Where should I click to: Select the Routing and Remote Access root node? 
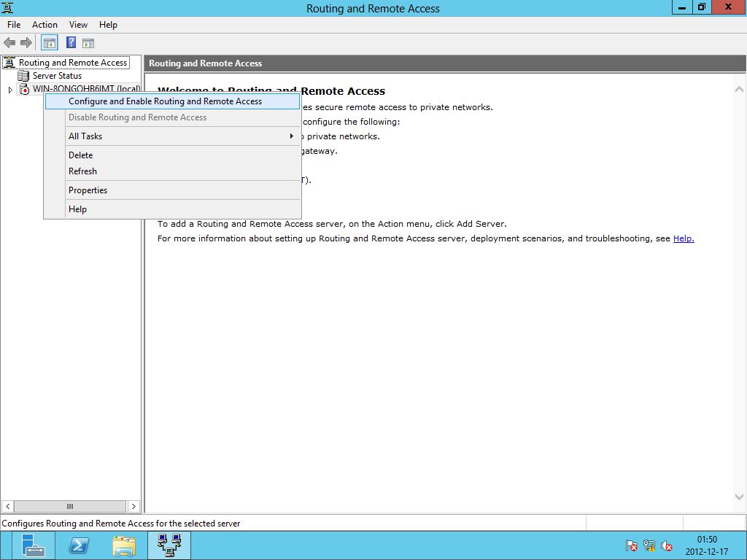pyautogui.click(x=73, y=63)
